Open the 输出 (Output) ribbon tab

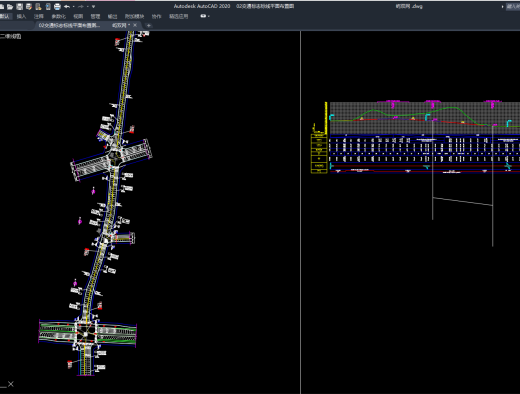112,16
